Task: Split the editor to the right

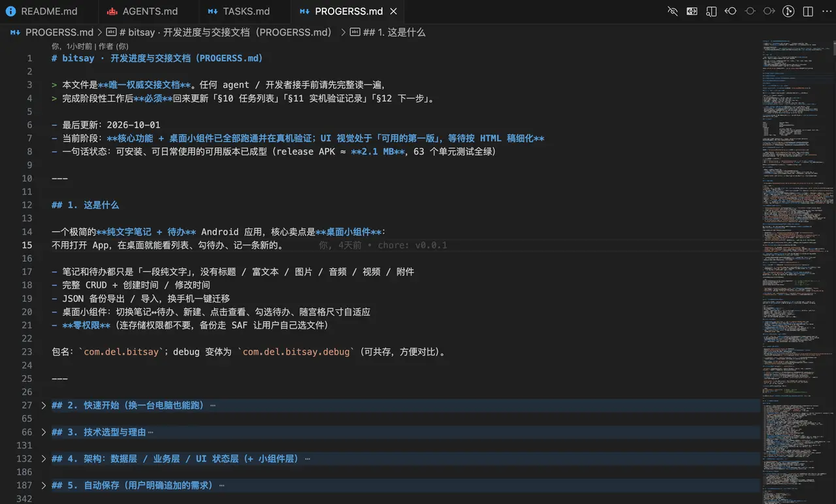Action: coord(808,11)
